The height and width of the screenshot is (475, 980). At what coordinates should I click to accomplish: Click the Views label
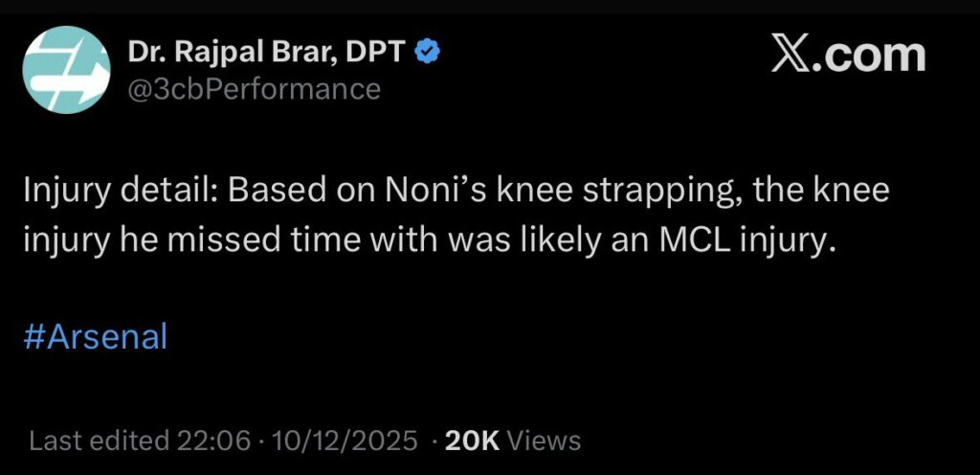pyautogui.click(x=544, y=441)
